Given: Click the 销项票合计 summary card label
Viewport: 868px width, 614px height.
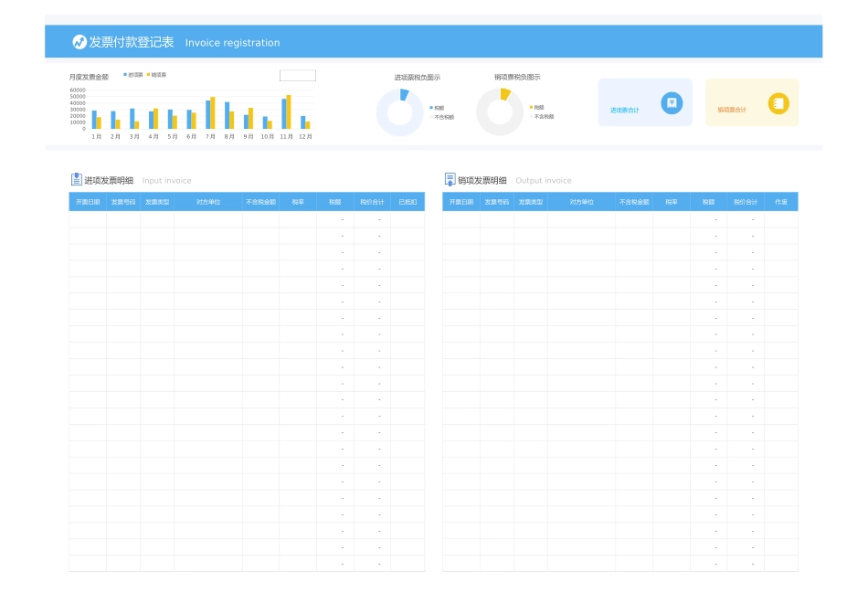Looking at the screenshot, I should 731,111.
